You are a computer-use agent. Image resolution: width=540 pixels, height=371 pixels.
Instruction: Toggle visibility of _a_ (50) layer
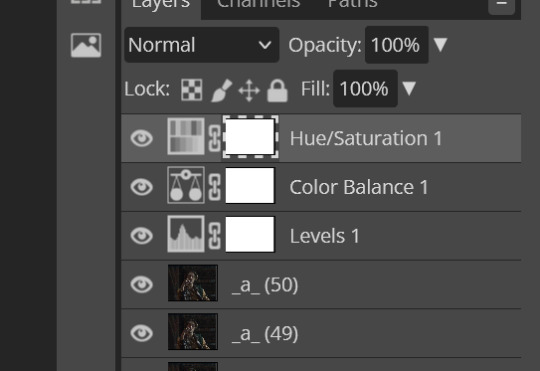[x=142, y=285]
